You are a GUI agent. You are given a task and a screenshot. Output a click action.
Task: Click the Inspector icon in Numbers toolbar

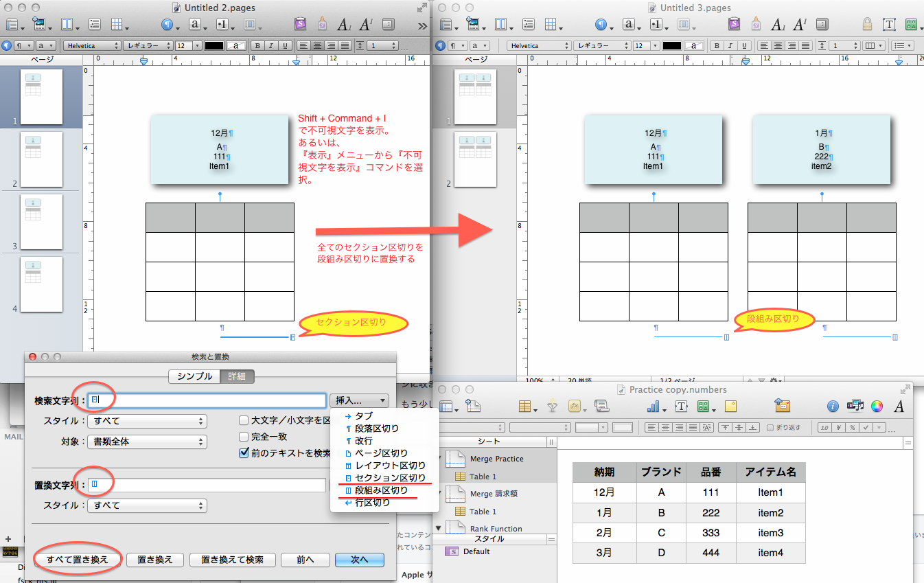point(833,407)
